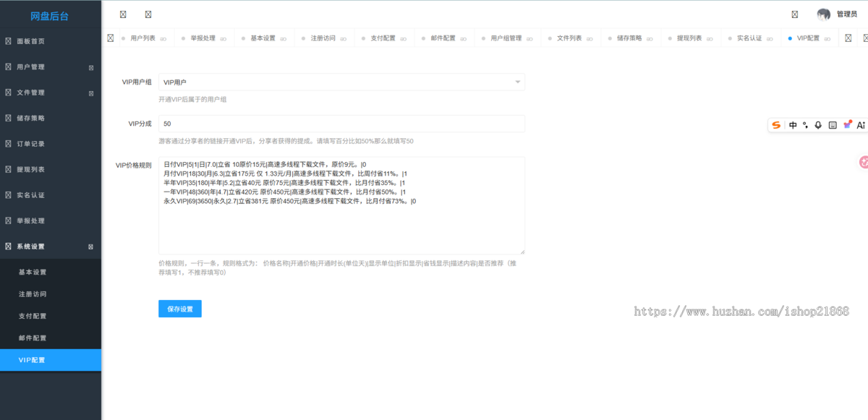Close the 举报处理 tab

[224, 38]
